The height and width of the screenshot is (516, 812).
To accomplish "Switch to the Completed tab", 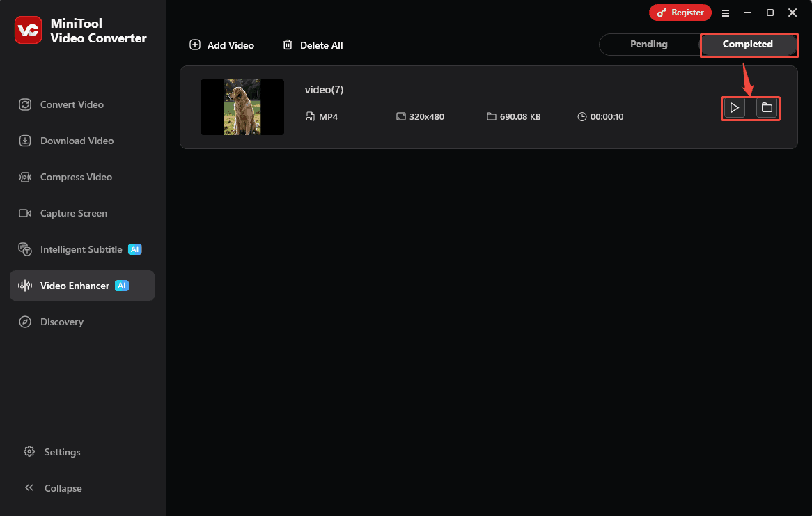I will pos(749,44).
